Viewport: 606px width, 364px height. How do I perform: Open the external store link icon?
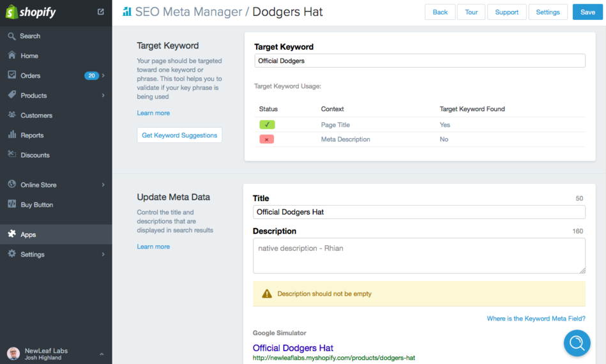100,11
